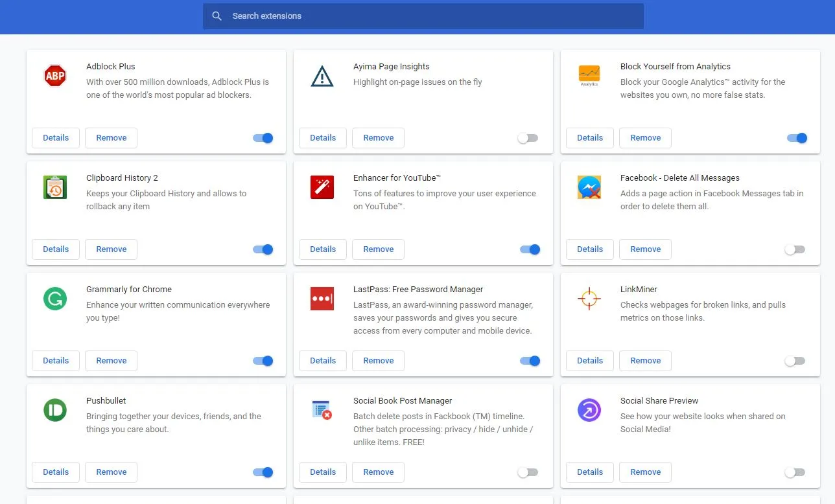
Task: Enable Facebook Delete All Messages toggle
Action: [x=795, y=249]
